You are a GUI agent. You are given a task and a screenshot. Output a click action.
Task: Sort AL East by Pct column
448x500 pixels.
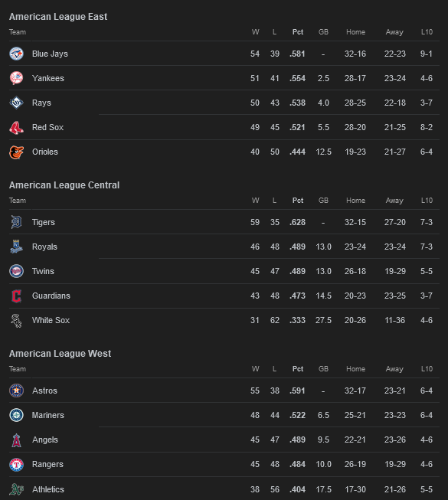pyautogui.click(x=298, y=32)
